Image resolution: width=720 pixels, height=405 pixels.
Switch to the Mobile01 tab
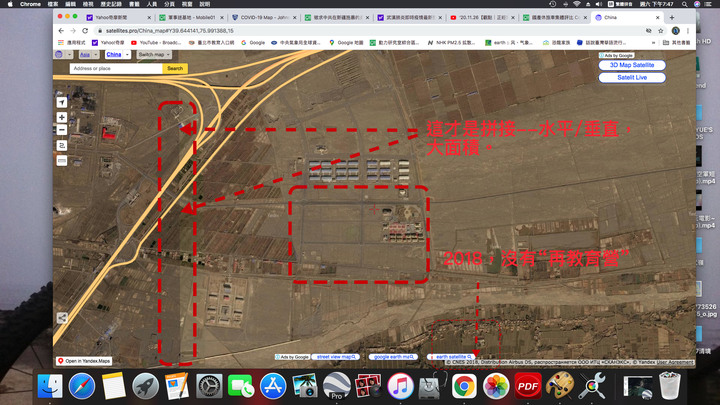coord(191,17)
